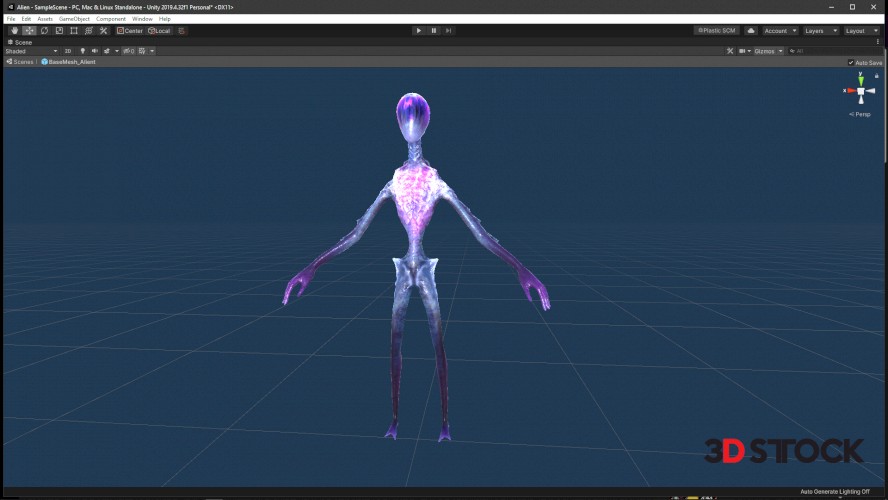Image resolution: width=888 pixels, height=500 pixels.
Task: Select the Hand tool
Action: [x=15, y=31]
